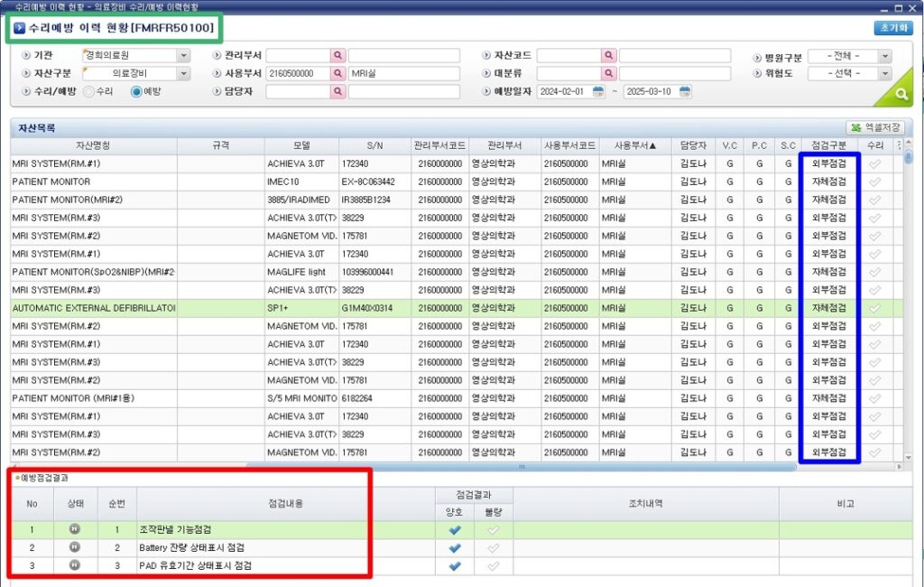The image size is (924, 587).
Task: Click the 사용부서 code field 2160500000
Action: 298,74
